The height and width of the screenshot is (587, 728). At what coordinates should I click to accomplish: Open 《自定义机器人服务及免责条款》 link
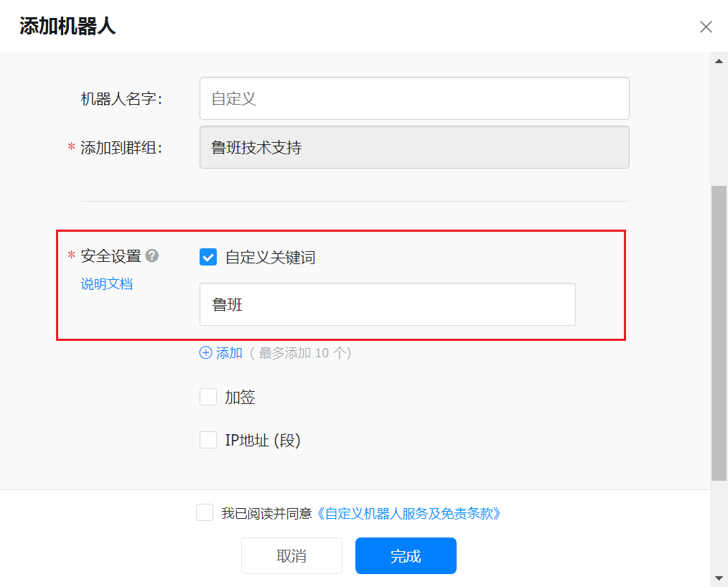click(x=409, y=513)
